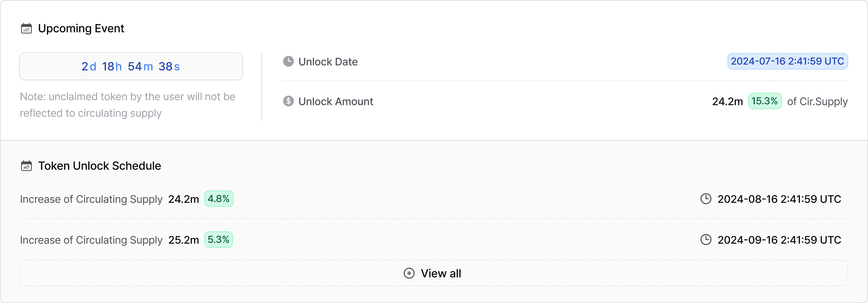Select the 2024-08-16 2:41:59 UTC timestamp
The height and width of the screenshot is (303, 868).
pos(779,199)
